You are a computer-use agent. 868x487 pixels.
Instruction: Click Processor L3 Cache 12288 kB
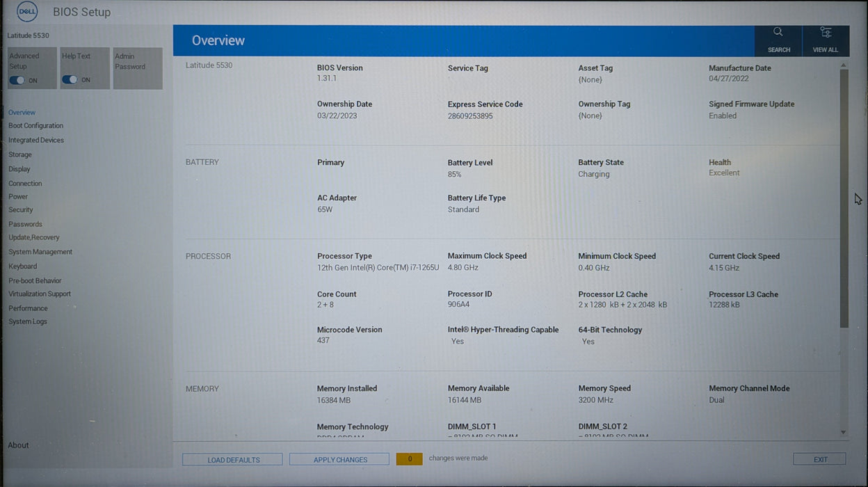point(724,305)
